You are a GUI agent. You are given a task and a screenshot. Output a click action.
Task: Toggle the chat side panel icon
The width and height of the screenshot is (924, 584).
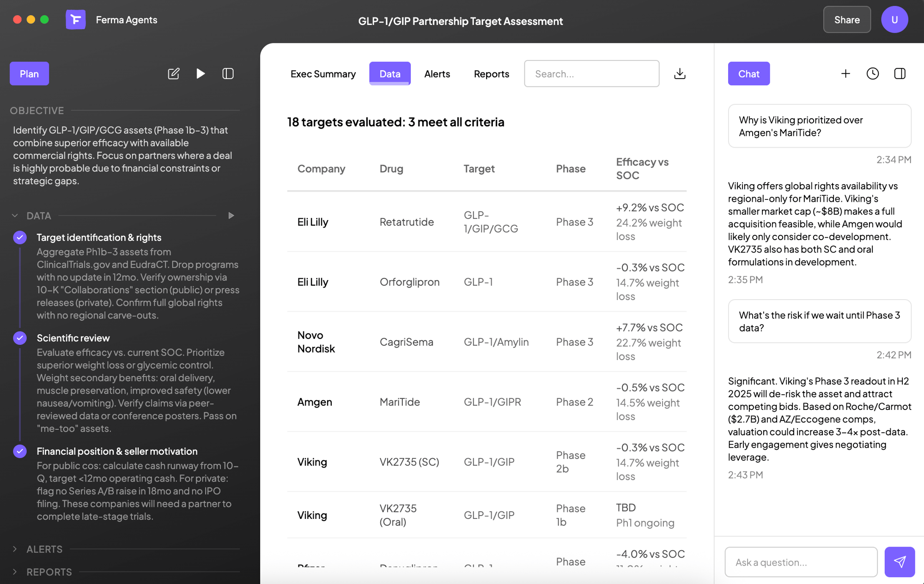coord(900,74)
